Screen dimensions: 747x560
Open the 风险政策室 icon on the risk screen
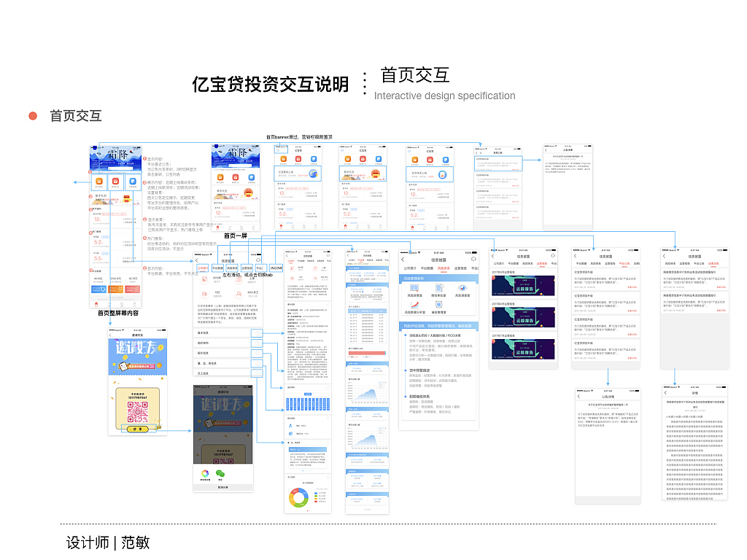(414, 288)
